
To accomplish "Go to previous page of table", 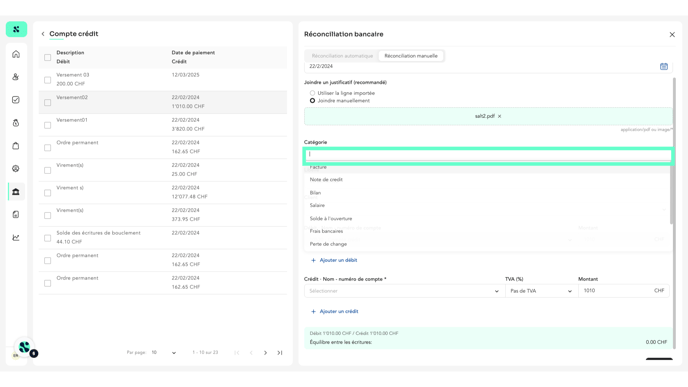I will pos(251,353).
